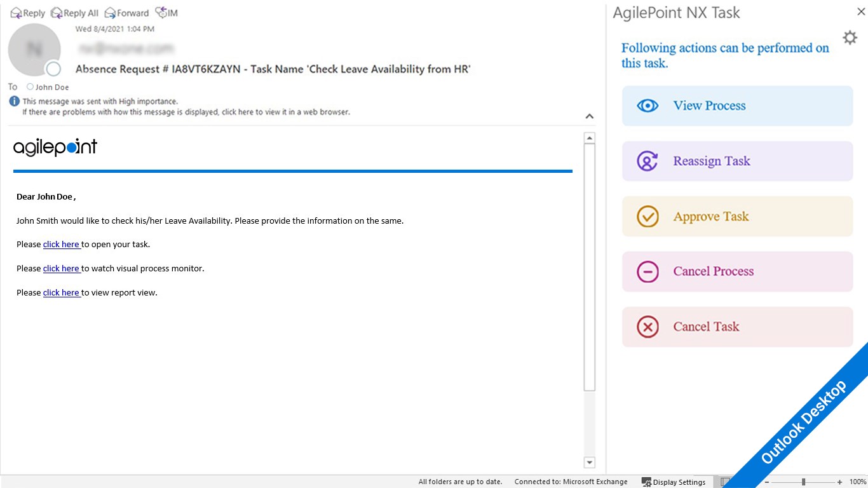Open the John Doe recipient contact

(52, 87)
